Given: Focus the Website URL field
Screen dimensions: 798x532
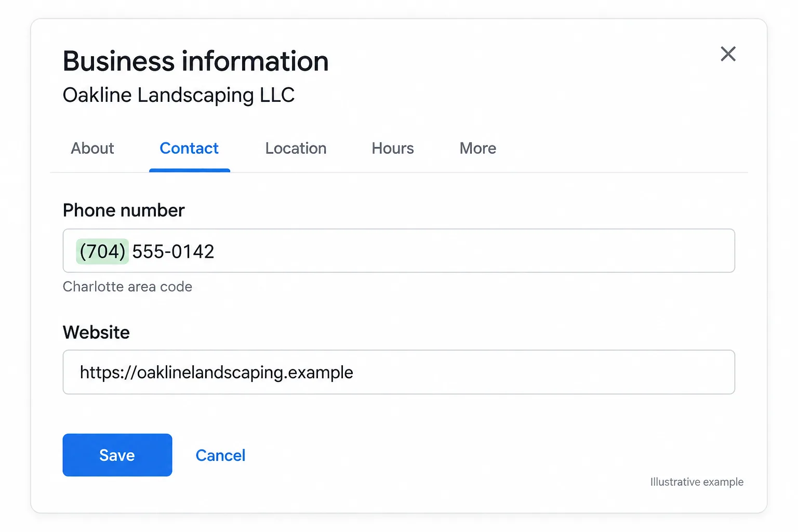Looking at the screenshot, I should 398,372.
